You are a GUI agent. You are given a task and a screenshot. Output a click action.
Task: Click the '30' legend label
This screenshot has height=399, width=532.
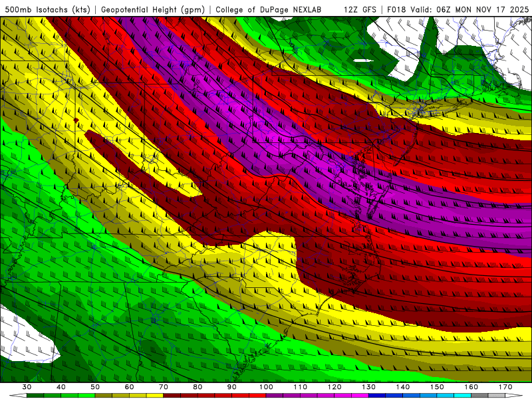tap(27, 387)
